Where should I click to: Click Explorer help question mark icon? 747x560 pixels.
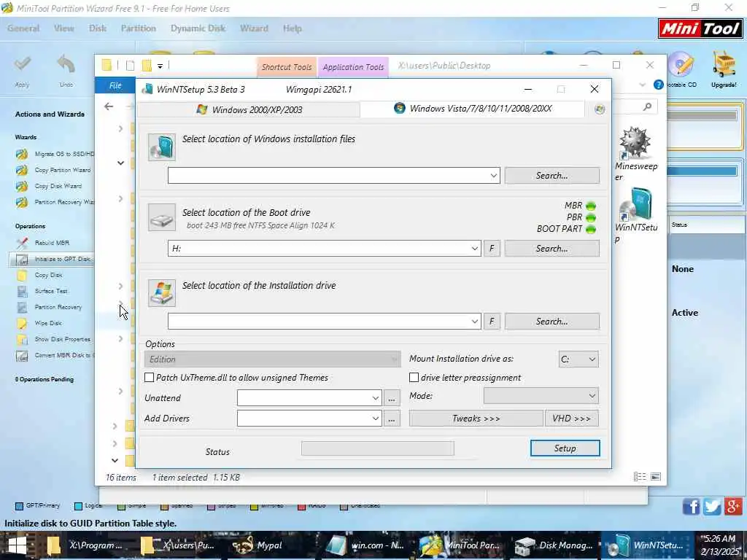click(659, 85)
